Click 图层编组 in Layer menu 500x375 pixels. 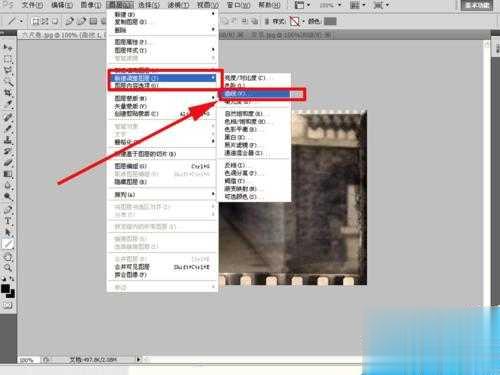coord(163,166)
